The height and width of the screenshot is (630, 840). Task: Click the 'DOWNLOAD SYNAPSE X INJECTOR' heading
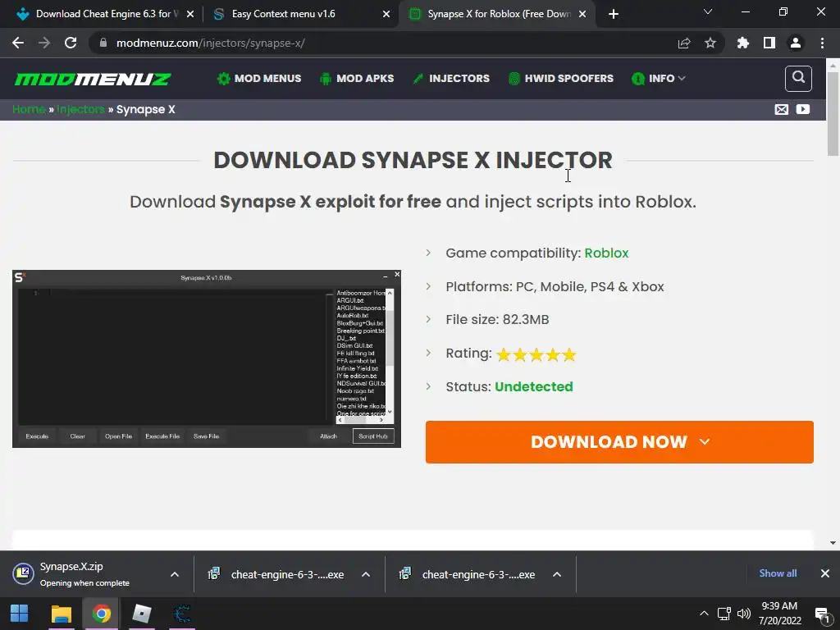click(x=413, y=160)
